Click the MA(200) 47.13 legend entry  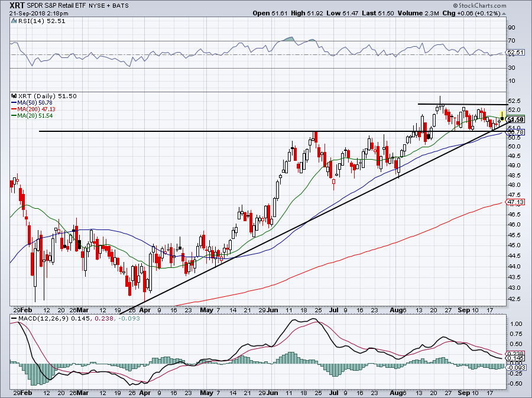(36, 109)
